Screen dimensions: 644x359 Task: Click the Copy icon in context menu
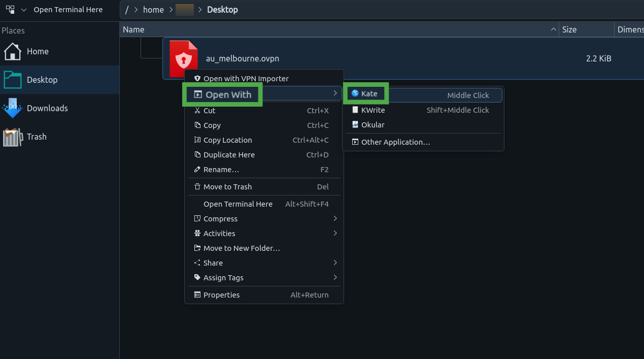(x=198, y=125)
